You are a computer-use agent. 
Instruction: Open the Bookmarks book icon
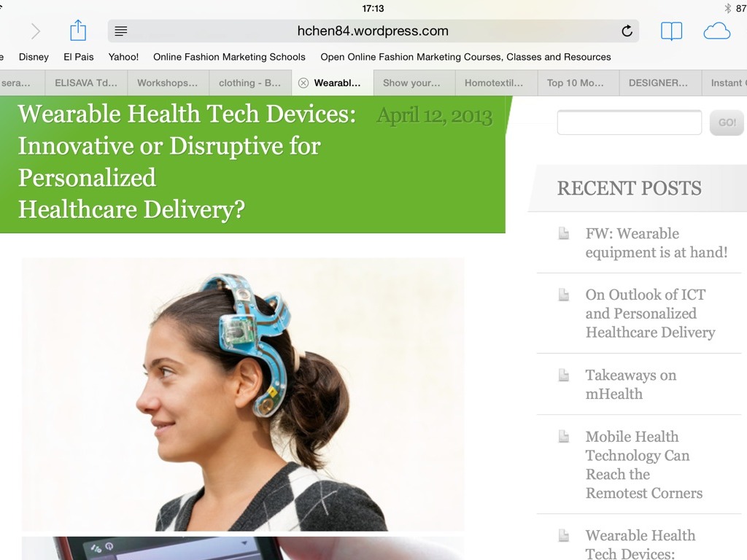(671, 31)
